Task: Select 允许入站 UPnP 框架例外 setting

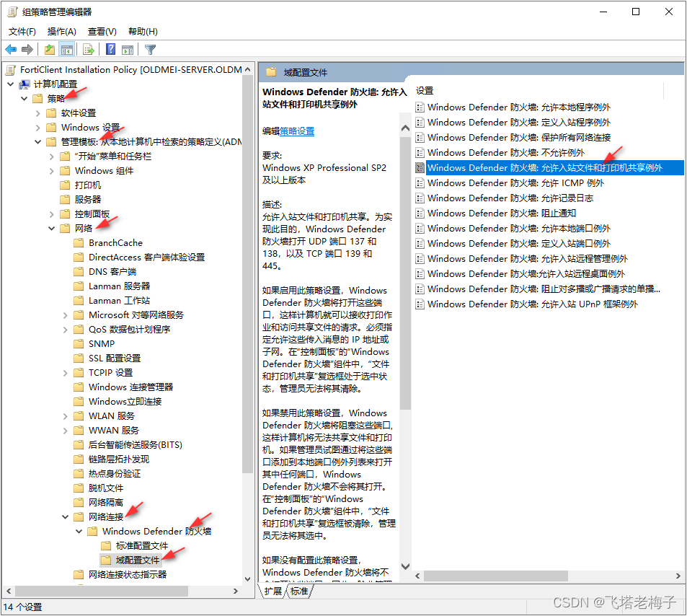Action: pos(532,304)
